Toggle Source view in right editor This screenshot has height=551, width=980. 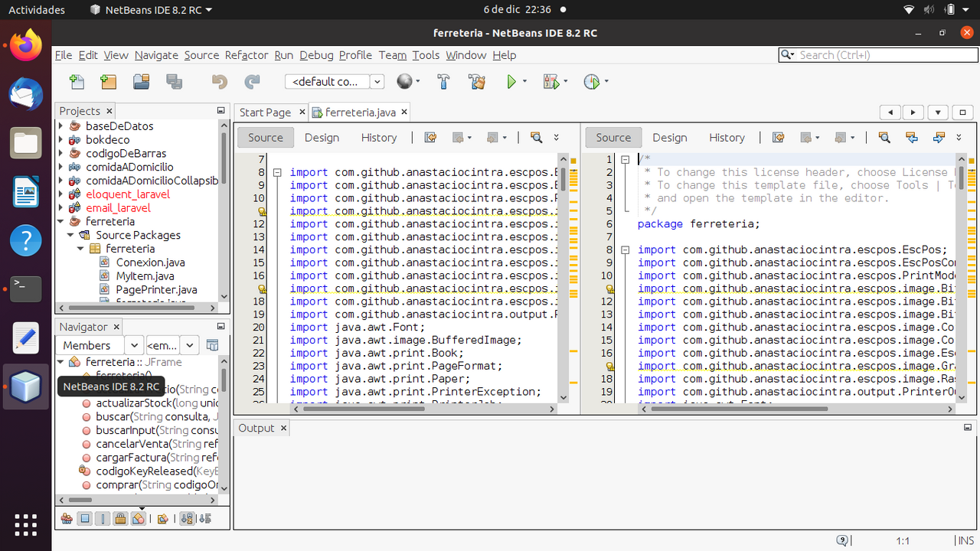point(613,138)
